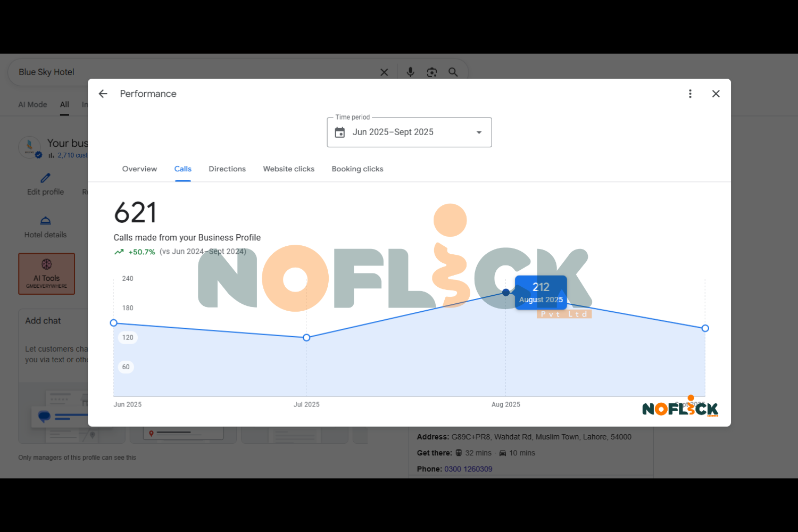Click the 32 mins transit time
The height and width of the screenshot is (532, 798).
pyautogui.click(x=478, y=453)
